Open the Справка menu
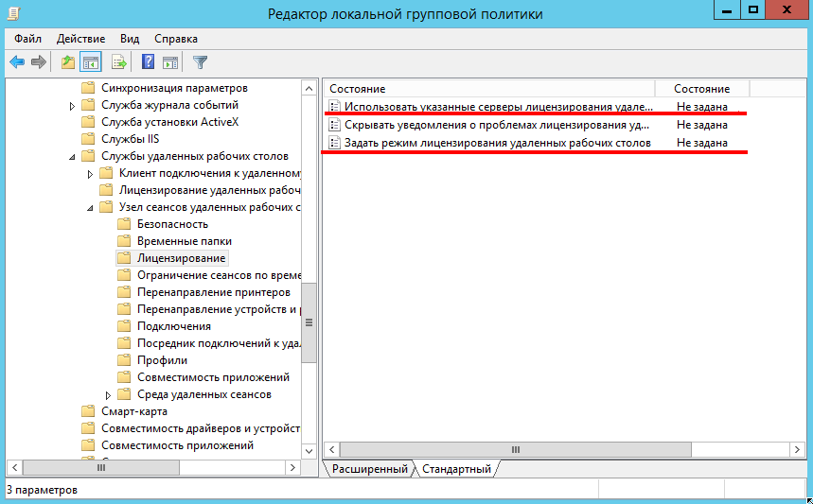 click(x=176, y=39)
